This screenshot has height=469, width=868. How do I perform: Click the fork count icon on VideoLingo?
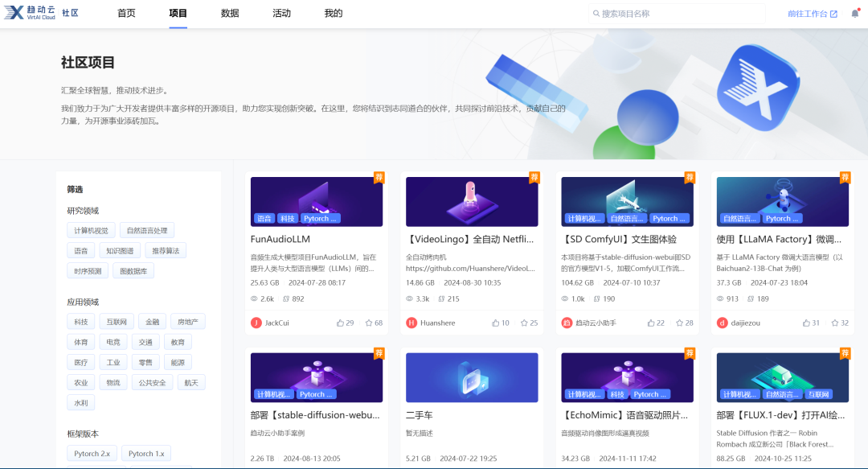[x=441, y=298]
